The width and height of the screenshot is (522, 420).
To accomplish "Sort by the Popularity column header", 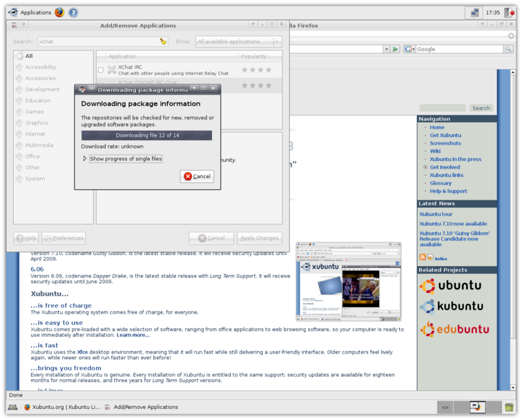I will (260, 56).
